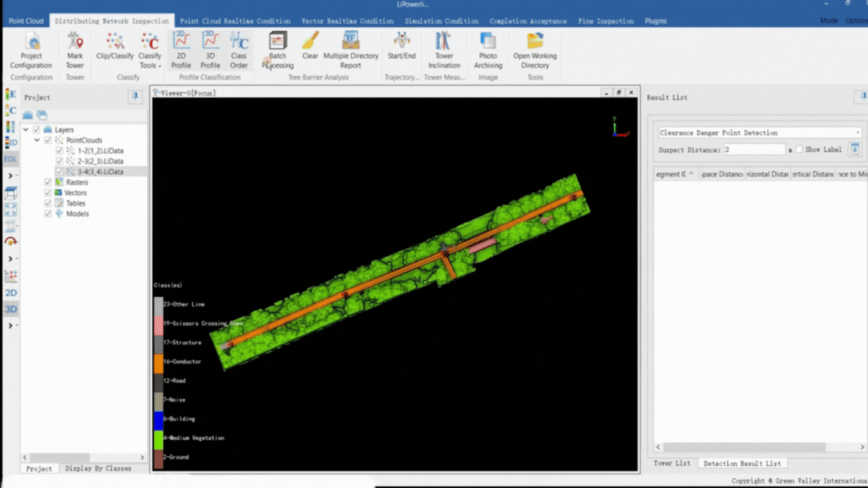868x488 pixels.
Task: Click the orange 16-Conductor color swatch
Action: tap(158, 362)
